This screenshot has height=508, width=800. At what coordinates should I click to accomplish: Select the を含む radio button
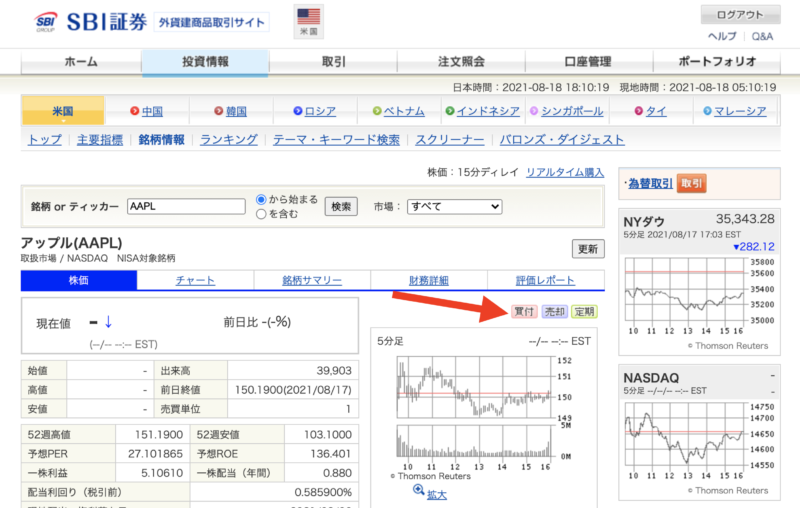point(261,214)
